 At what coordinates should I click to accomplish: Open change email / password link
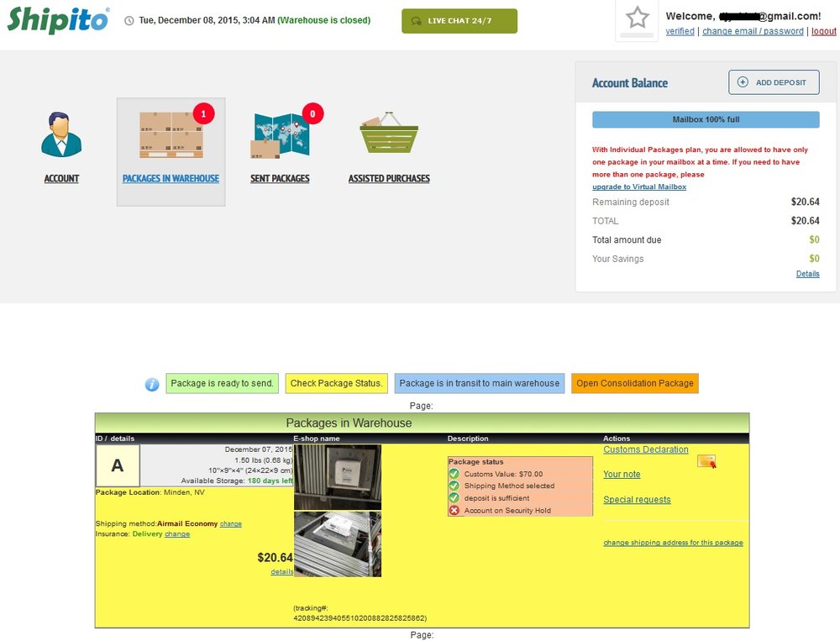point(753,31)
